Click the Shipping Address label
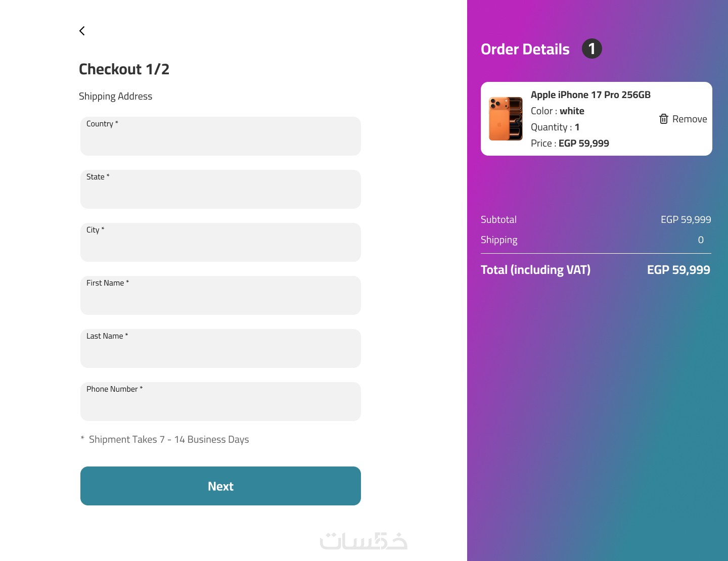This screenshot has width=728, height=561. 115,96
